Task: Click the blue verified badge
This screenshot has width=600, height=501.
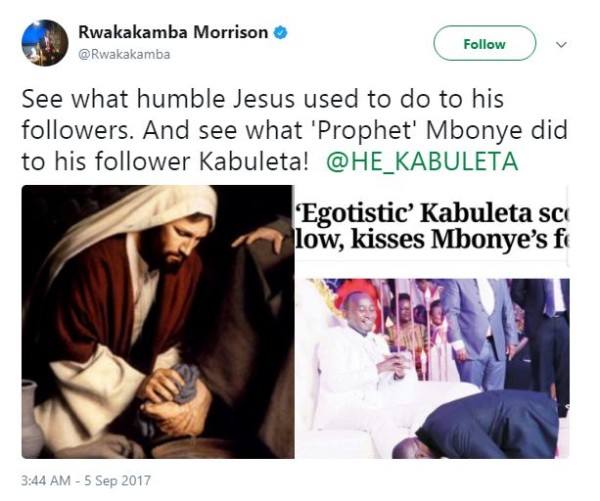Action: coord(282,33)
